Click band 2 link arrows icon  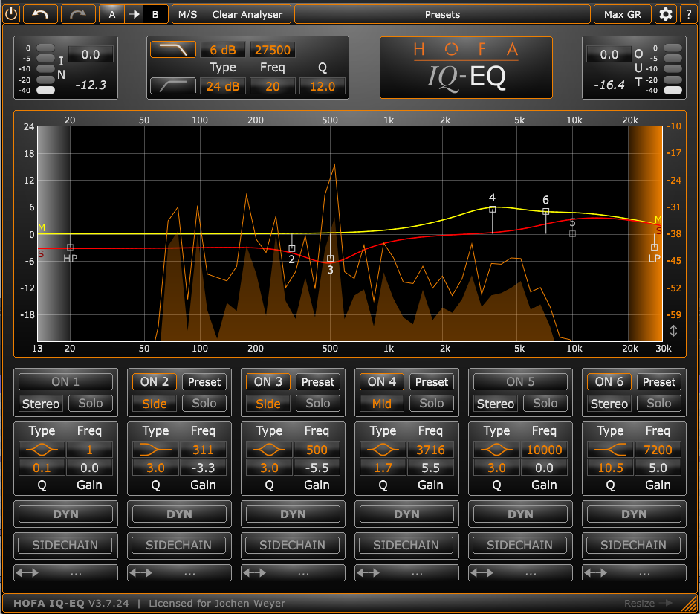pyautogui.click(x=141, y=573)
